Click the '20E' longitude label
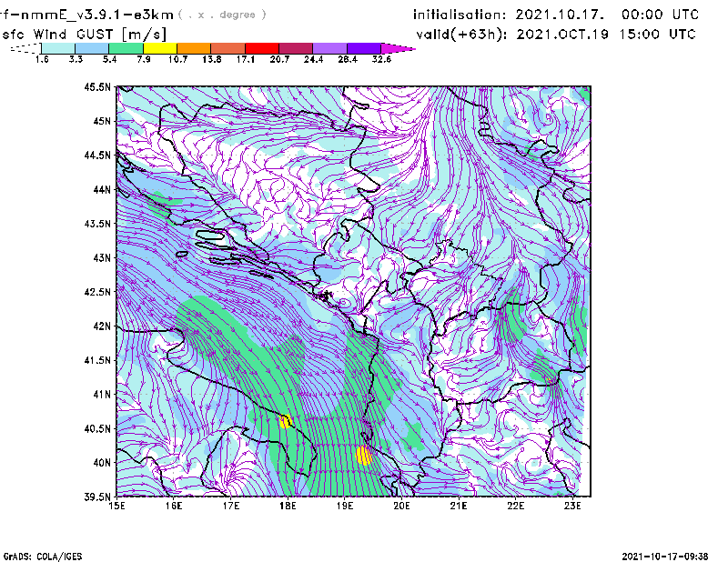Viewport: 728px width, 562px height. [x=401, y=506]
